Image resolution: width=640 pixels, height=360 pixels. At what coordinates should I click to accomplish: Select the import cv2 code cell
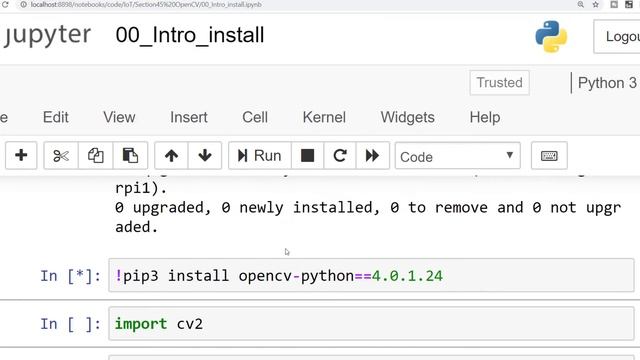tap(371, 324)
